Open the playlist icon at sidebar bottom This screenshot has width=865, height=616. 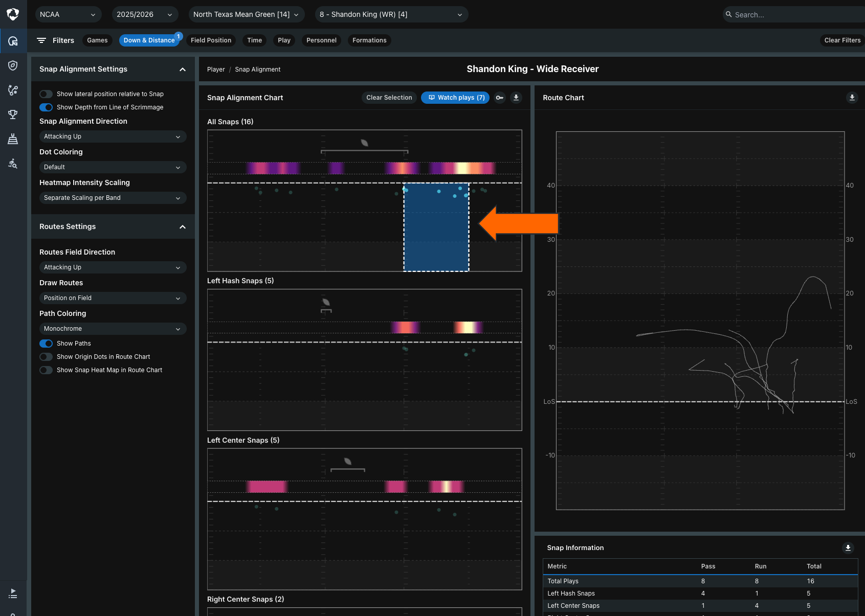tap(13, 594)
